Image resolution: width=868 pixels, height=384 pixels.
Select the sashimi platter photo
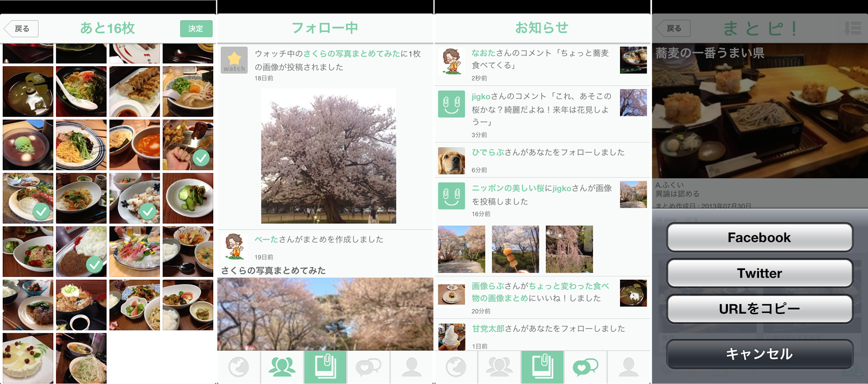pyautogui.click(x=135, y=251)
